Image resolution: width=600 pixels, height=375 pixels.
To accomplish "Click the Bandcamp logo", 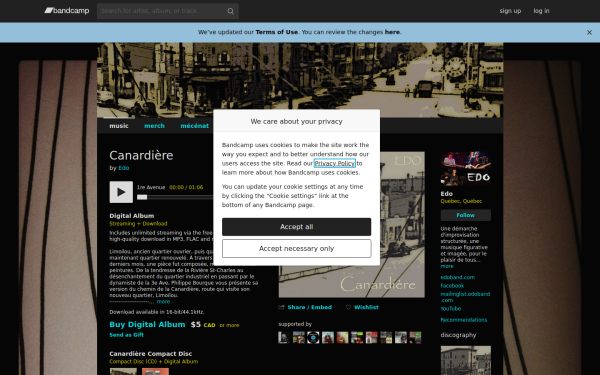I will click(x=67, y=11).
